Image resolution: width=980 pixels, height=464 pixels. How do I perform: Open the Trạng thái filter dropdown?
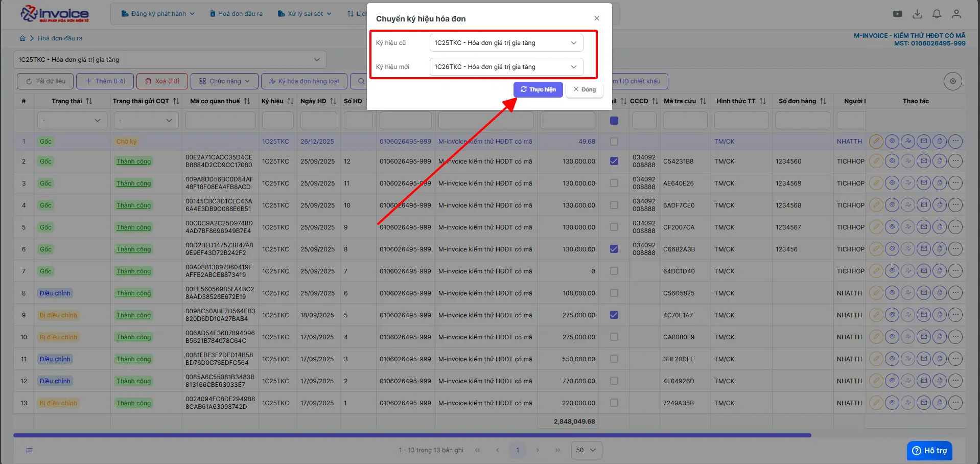(72, 121)
